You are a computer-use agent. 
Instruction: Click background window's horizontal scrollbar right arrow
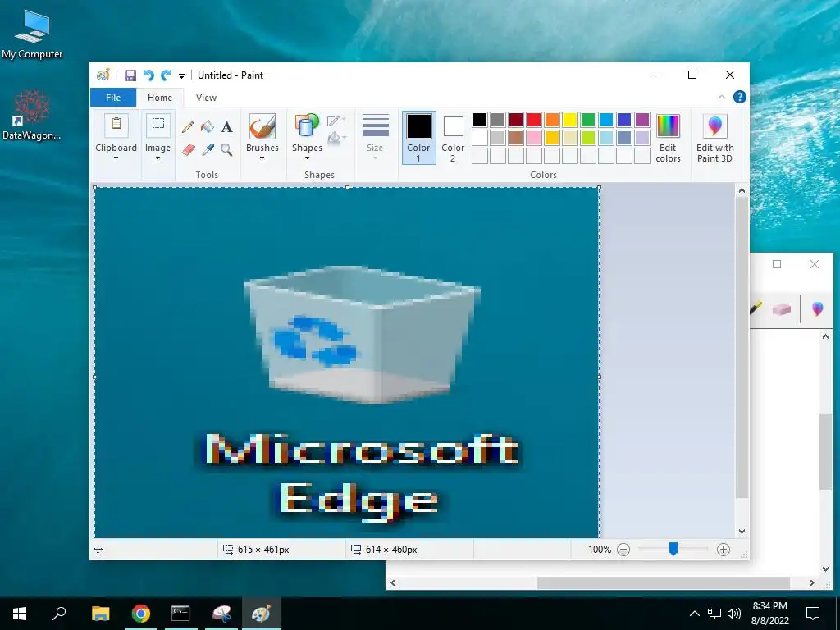coord(811,583)
